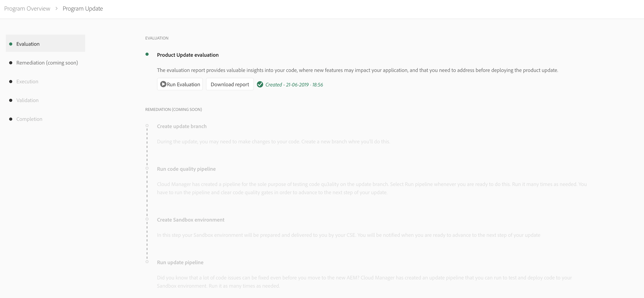Click the Product Update evaluation status dot
The image size is (644, 298).
click(x=147, y=54)
